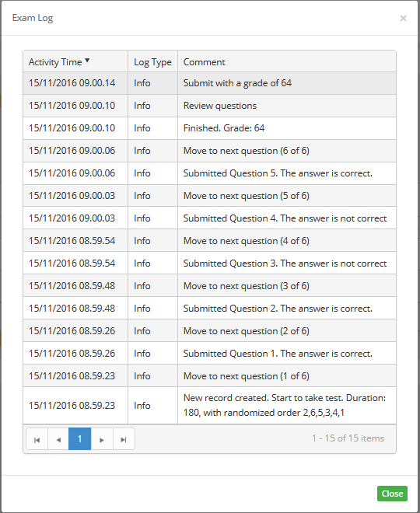Close the Exam Log dialog with X icon

[404, 19]
